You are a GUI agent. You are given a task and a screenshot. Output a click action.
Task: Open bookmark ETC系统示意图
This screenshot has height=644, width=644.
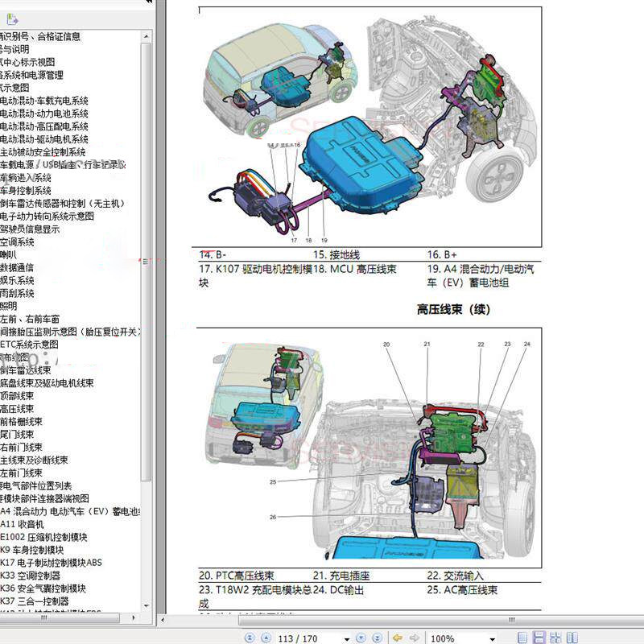[29, 345]
